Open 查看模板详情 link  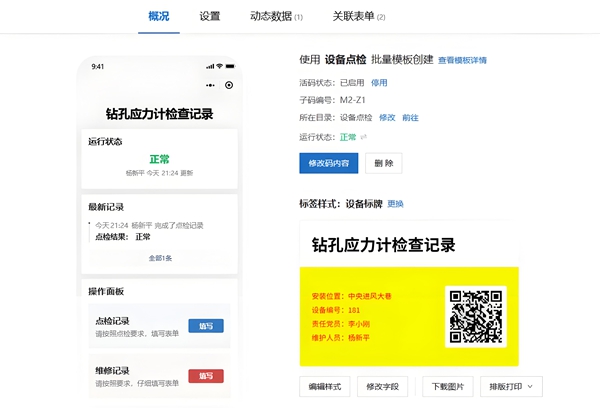click(462, 61)
